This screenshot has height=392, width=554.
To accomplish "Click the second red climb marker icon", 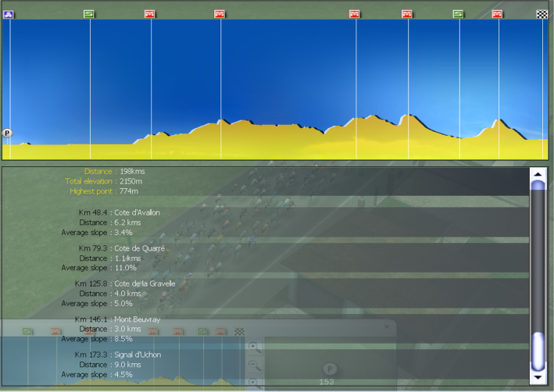I will [220, 13].
